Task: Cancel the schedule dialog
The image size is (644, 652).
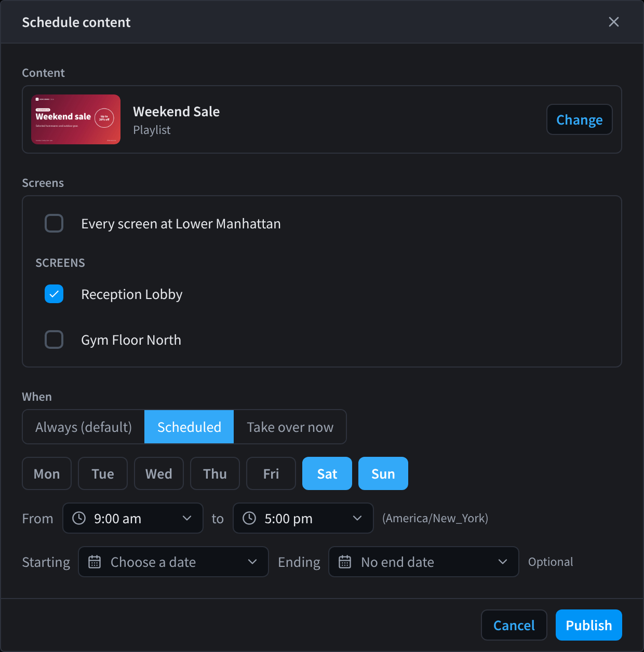Action: point(514,625)
